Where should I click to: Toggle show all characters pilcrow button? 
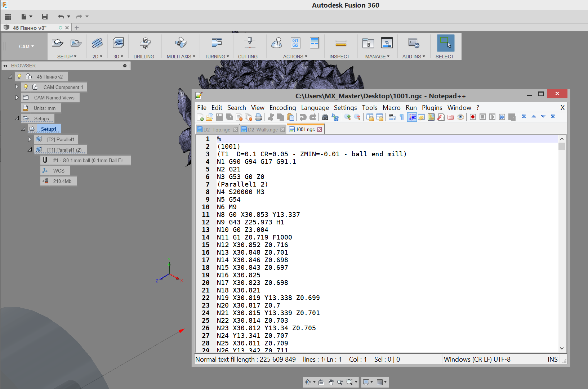(x=402, y=117)
